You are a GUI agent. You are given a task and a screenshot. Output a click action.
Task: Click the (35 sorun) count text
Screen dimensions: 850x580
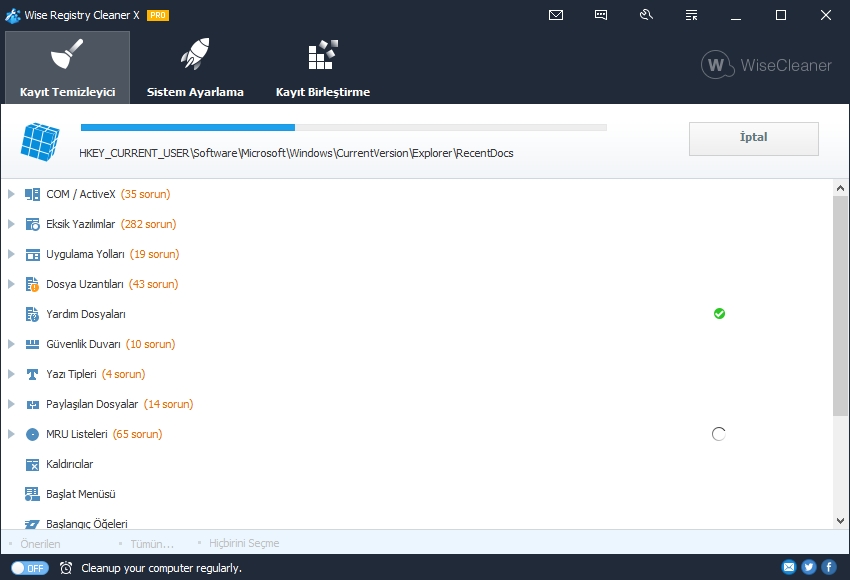point(145,194)
